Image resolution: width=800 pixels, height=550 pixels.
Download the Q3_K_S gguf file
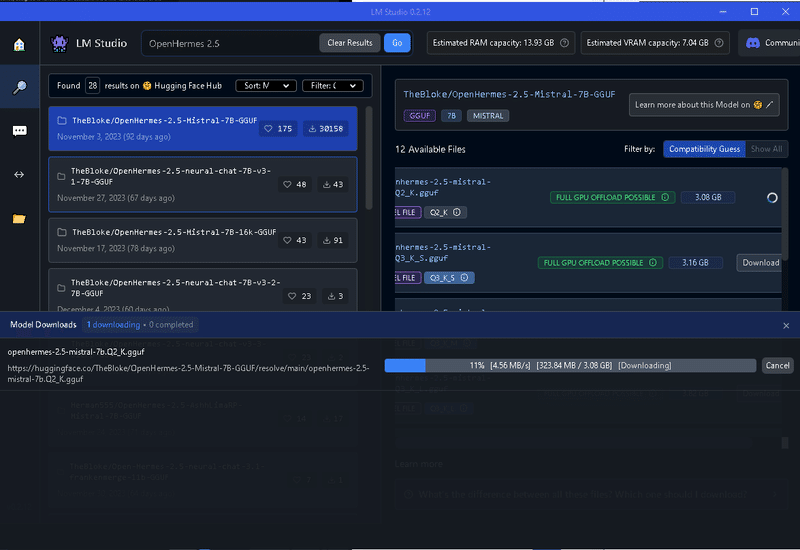(759, 263)
